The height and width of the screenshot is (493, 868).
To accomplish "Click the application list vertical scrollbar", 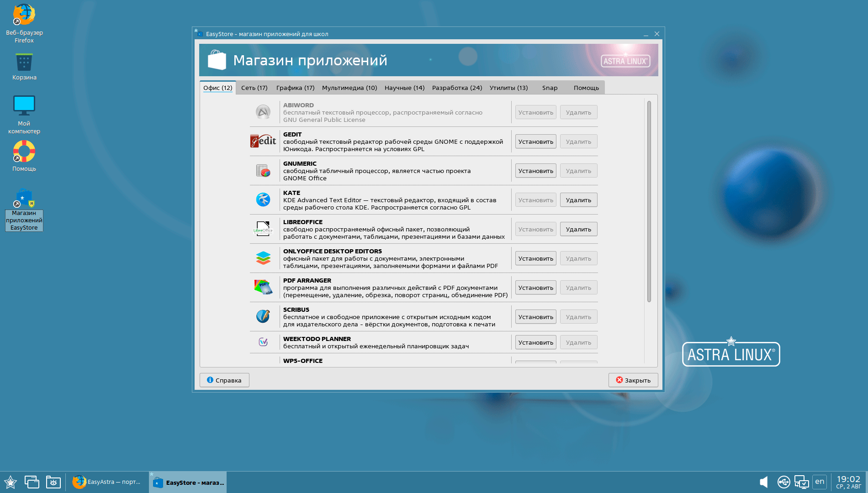I will (x=649, y=201).
